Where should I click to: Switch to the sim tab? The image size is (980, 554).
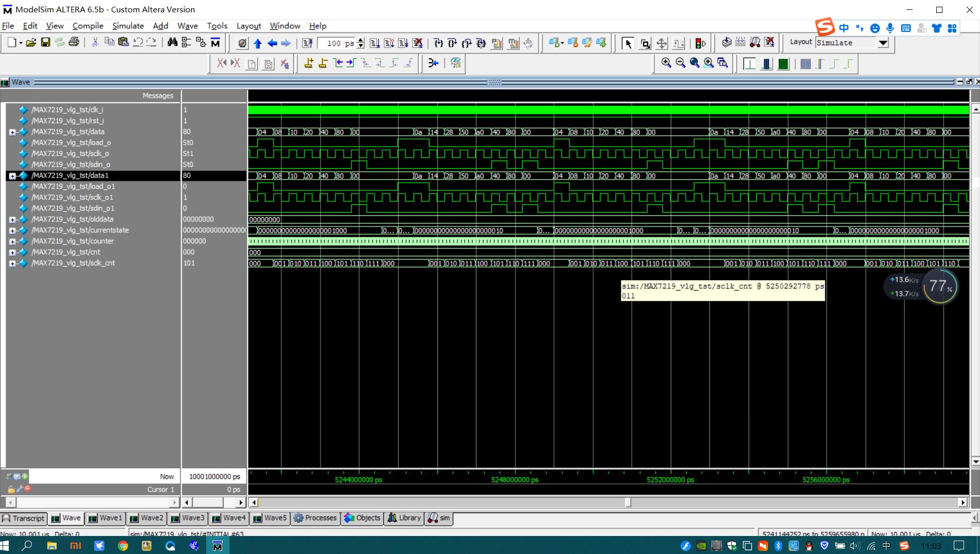pyautogui.click(x=439, y=518)
